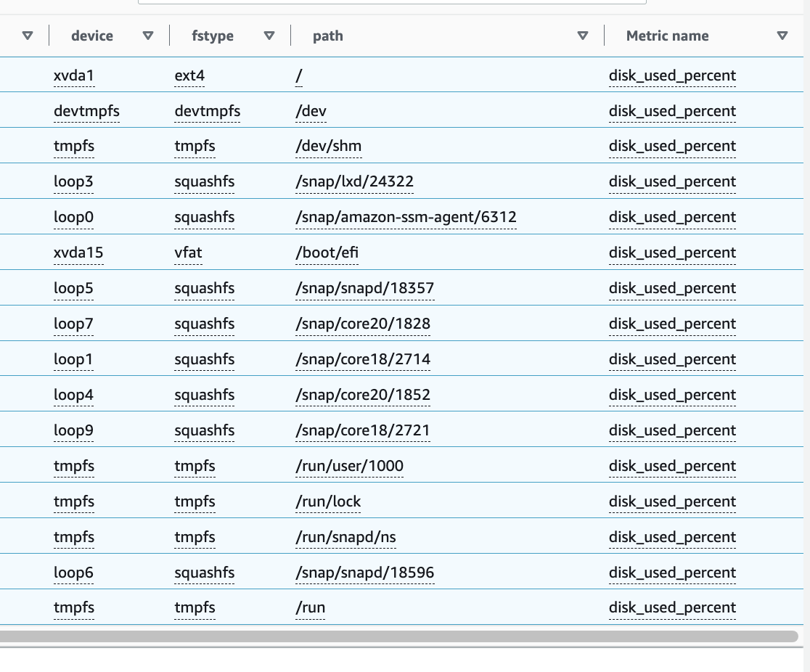Viewport: 810px width, 672px height.
Task: Select the root path / link
Action: 298,75
